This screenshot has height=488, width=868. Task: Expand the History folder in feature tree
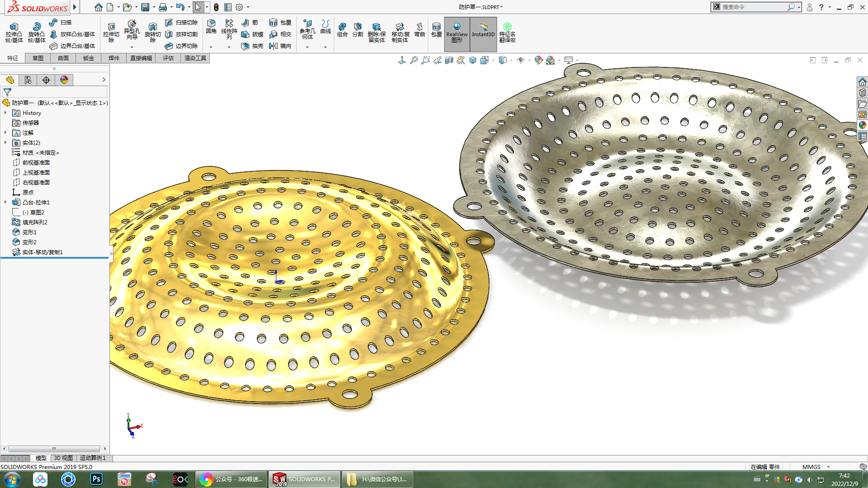coord(5,113)
